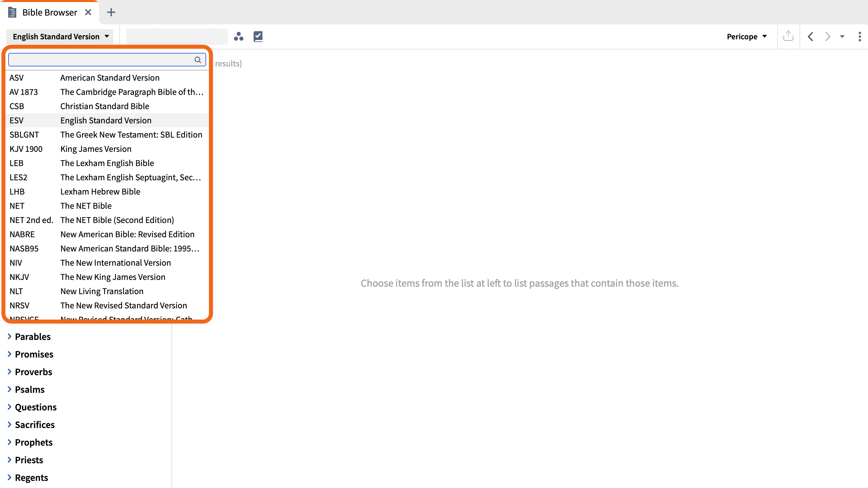Viewport: 868px width, 488px height.
Task: Choose NABRE New American Bible
Action: [107, 234]
